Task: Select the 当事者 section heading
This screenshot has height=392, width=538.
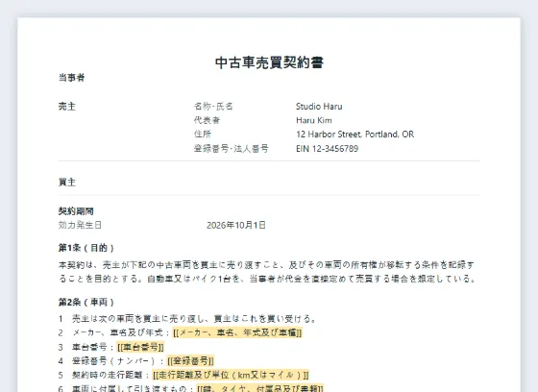Action: point(71,78)
